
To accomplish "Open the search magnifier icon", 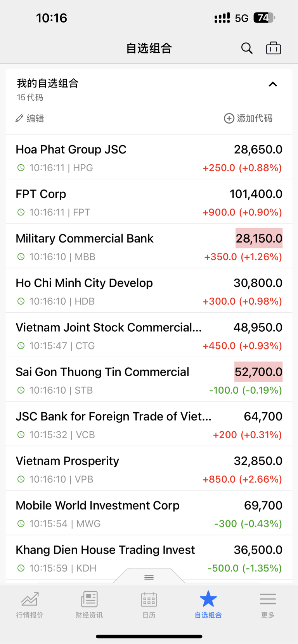I will (x=247, y=48).
